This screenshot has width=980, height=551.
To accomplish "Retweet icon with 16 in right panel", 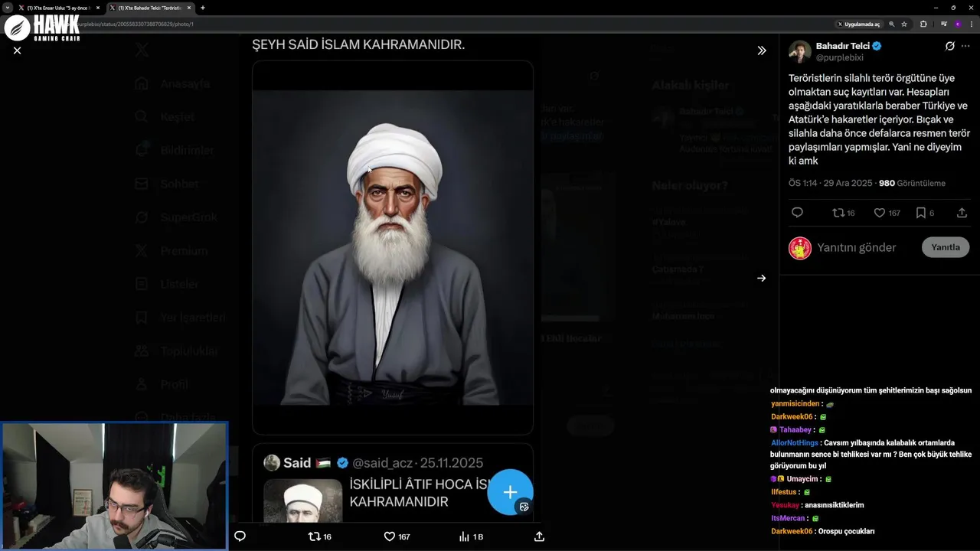I will point(843,213).
